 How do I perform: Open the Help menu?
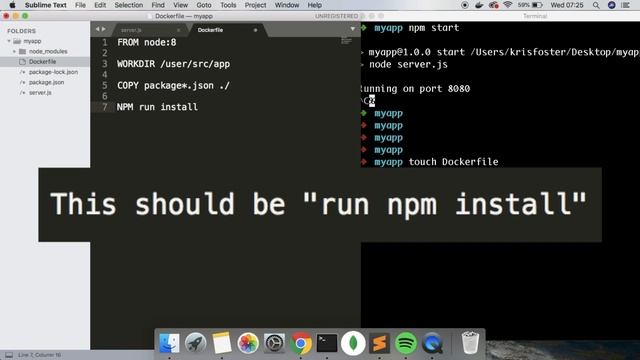(x=314, y=5)
